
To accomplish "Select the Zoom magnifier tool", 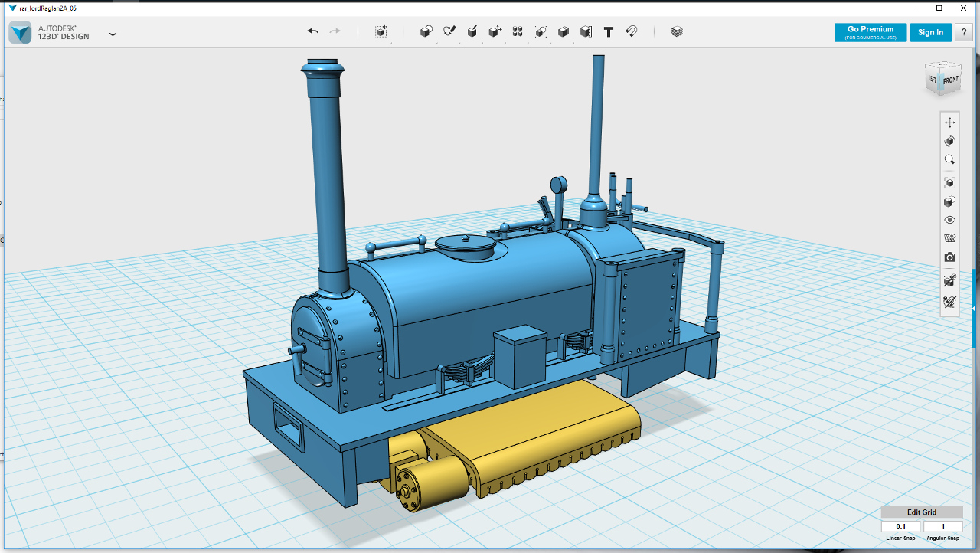I will pos(949,159).
